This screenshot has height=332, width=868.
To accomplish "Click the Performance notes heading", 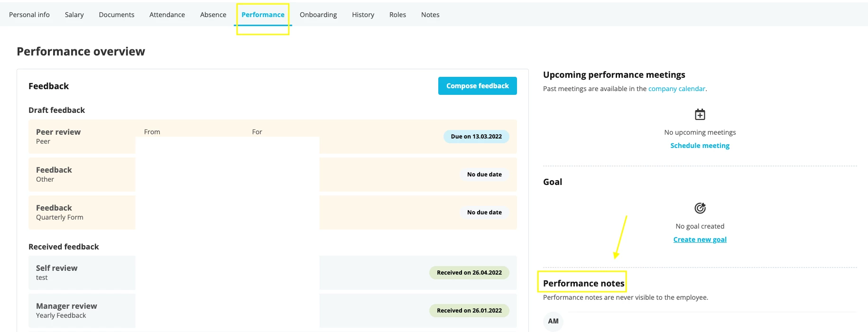I will 583,284.
